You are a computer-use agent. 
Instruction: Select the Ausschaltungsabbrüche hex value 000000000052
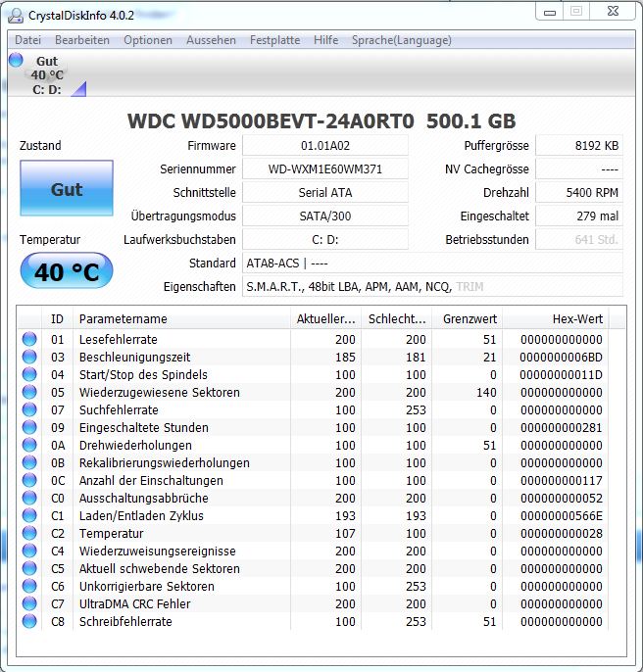(561, 498)
